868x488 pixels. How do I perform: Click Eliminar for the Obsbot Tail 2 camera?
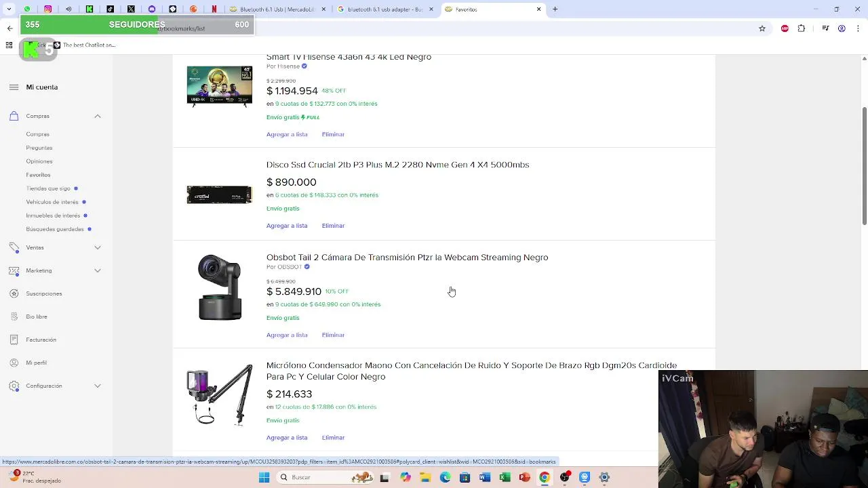coord(333,335)
